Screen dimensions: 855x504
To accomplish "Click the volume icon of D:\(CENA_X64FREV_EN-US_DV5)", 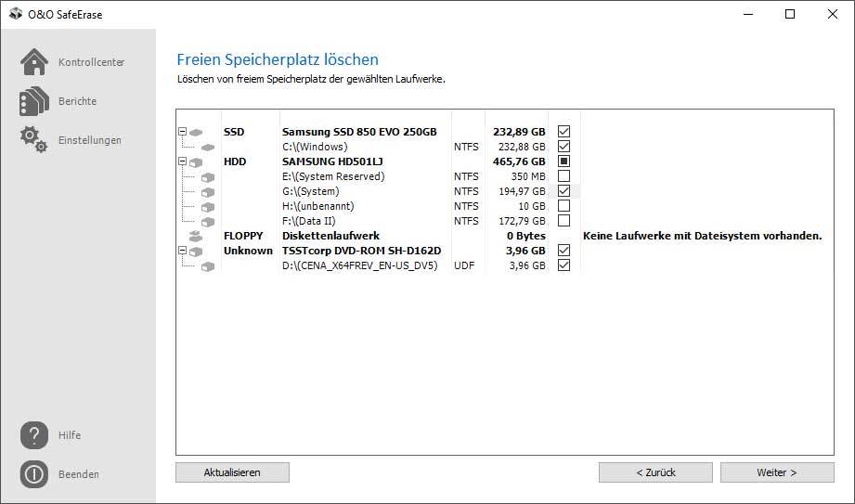I will (x=208, y=266).
